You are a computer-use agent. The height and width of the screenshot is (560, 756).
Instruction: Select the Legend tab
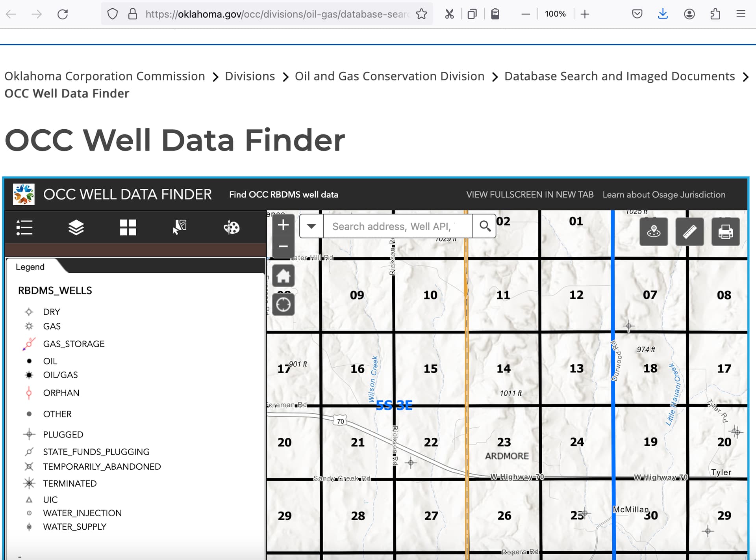pyautogui.click(x=30, y=267)
